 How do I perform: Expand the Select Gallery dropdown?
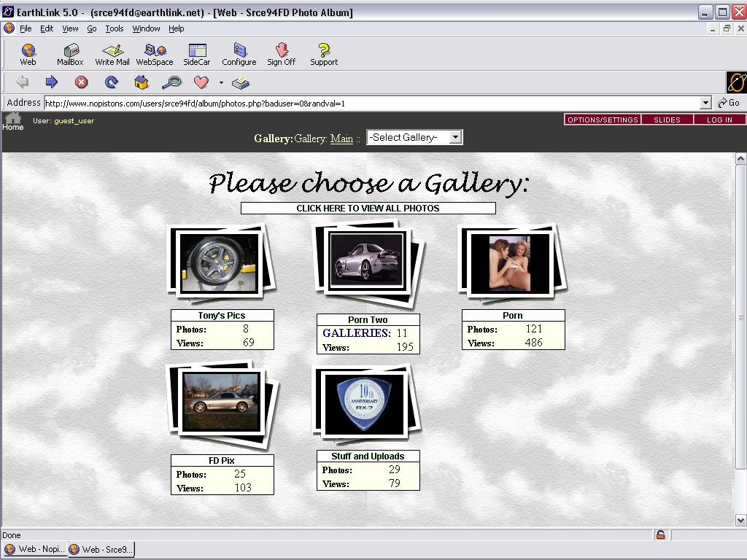click(x=455, y=137)
